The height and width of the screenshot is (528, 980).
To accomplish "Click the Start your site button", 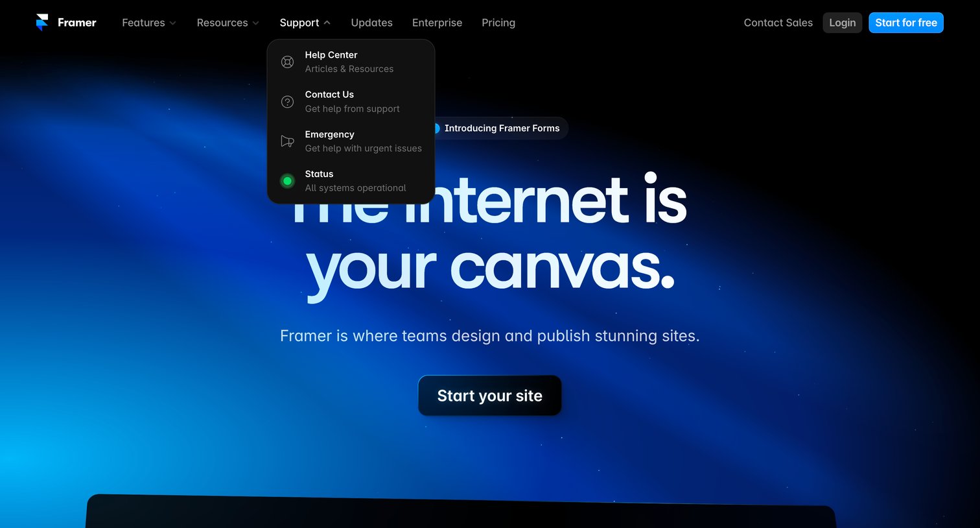I will 490,396.
